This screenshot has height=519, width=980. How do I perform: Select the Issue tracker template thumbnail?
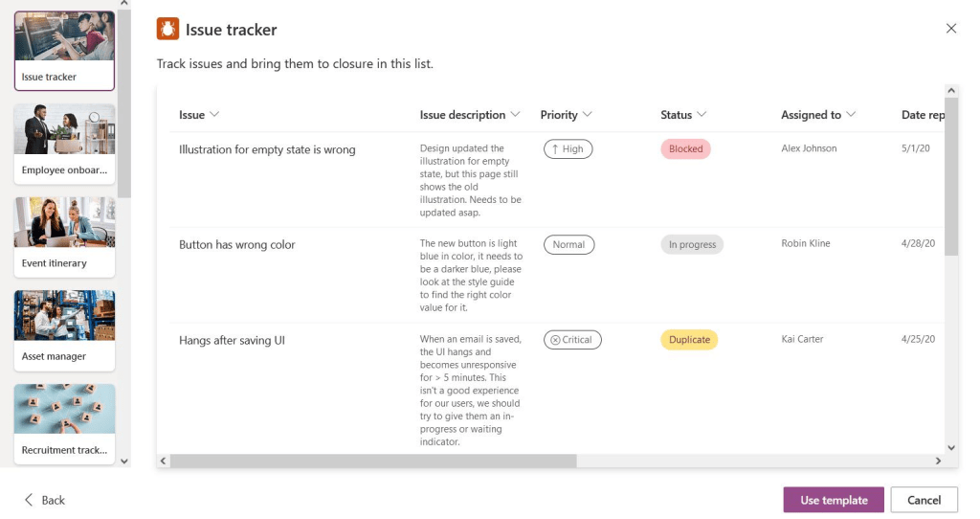click(64, 50)
